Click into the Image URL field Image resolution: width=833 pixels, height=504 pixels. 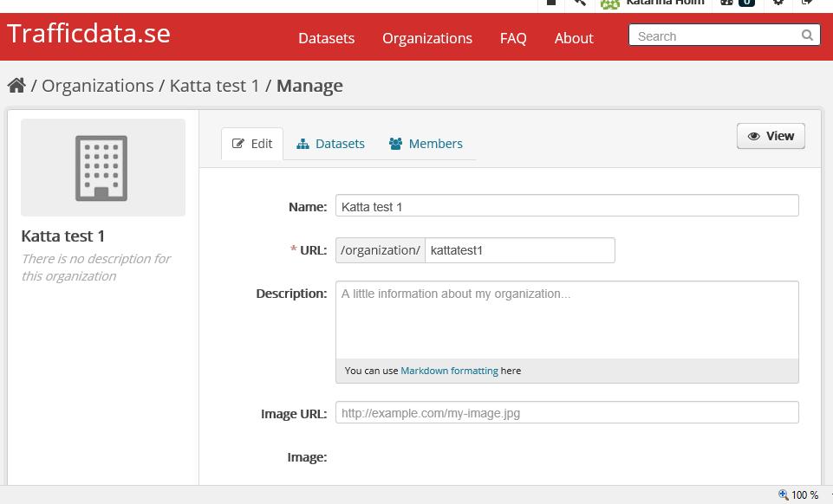tap(567, 412)
